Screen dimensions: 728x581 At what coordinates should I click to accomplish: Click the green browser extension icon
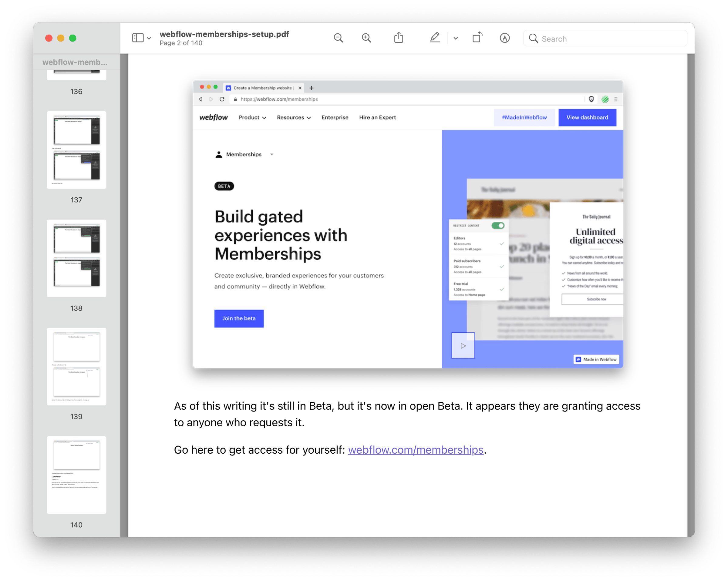[x=605, y=99]
